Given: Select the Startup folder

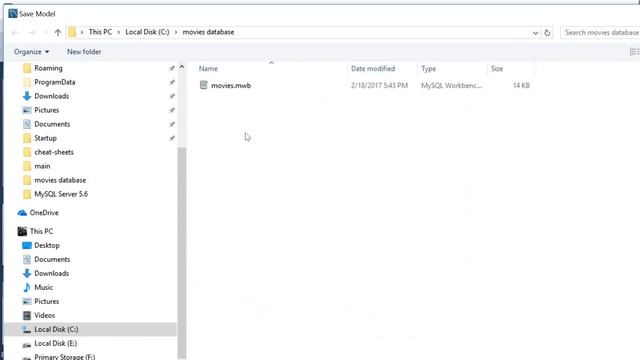Looking at the screenshot, I should click(x=45, y=138).
